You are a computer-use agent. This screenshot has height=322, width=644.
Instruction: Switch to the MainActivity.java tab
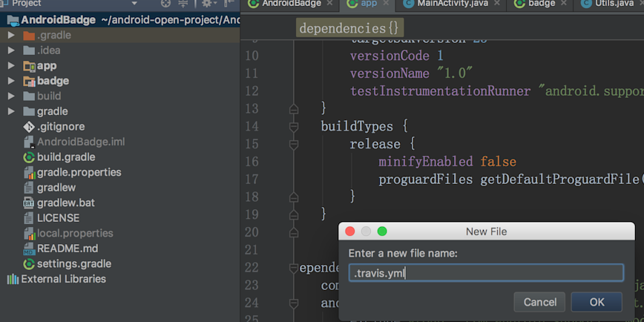pyautogui.click(x=453, y=4)
